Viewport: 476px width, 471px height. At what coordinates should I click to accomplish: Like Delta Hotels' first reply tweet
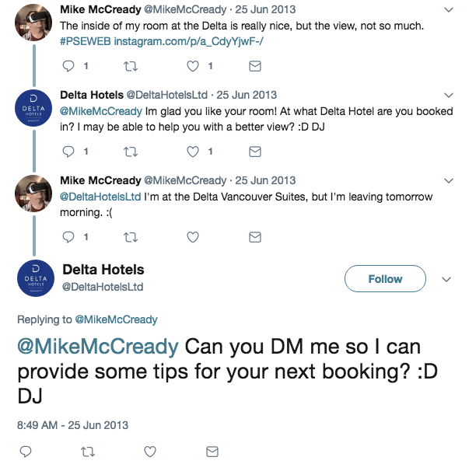click(192, 152)
